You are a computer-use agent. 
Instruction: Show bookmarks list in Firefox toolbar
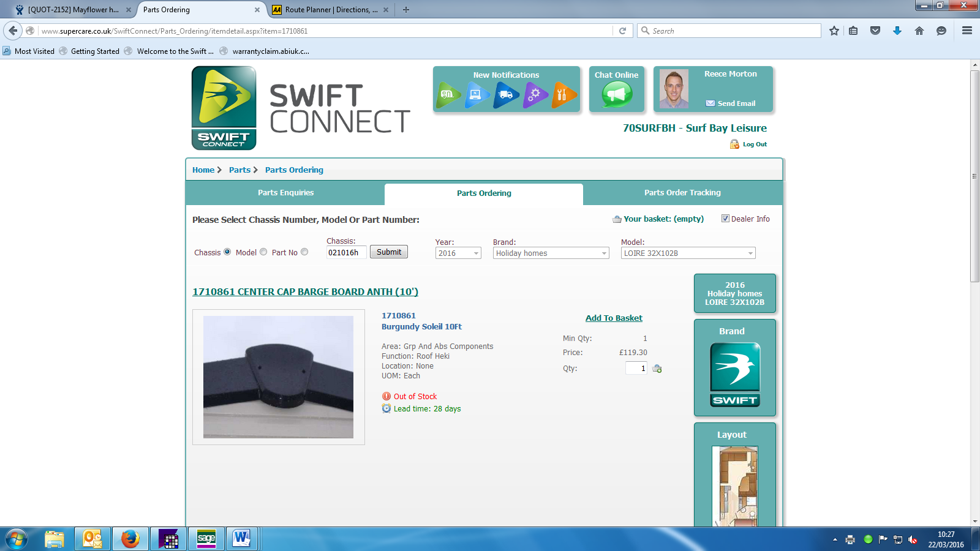pyautogui.click(x=853, y=31)
